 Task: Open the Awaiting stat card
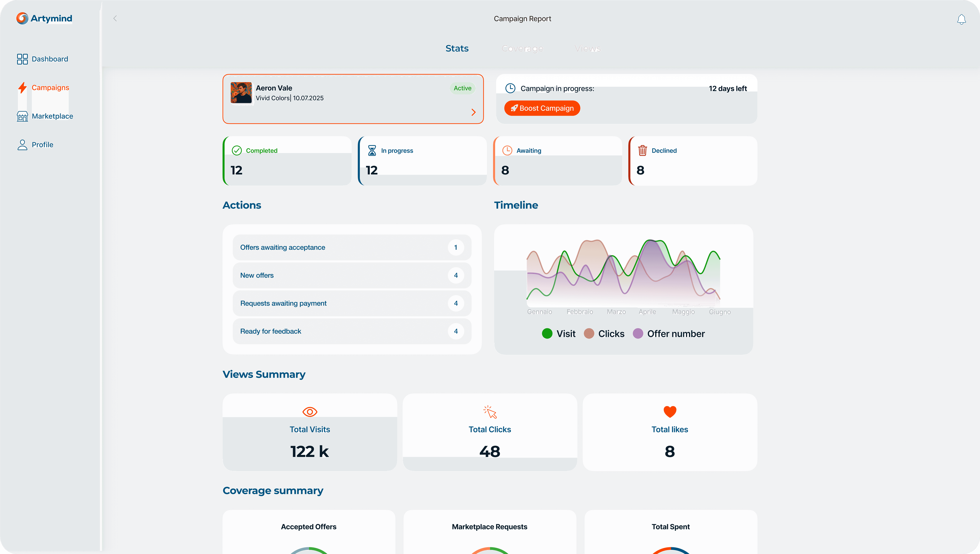(x=558, y=161)
